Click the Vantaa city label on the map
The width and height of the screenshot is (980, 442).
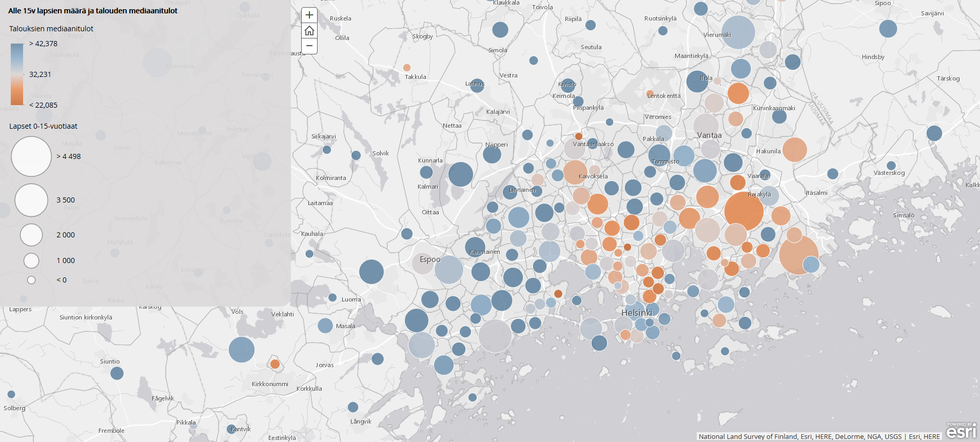[709, 135]
